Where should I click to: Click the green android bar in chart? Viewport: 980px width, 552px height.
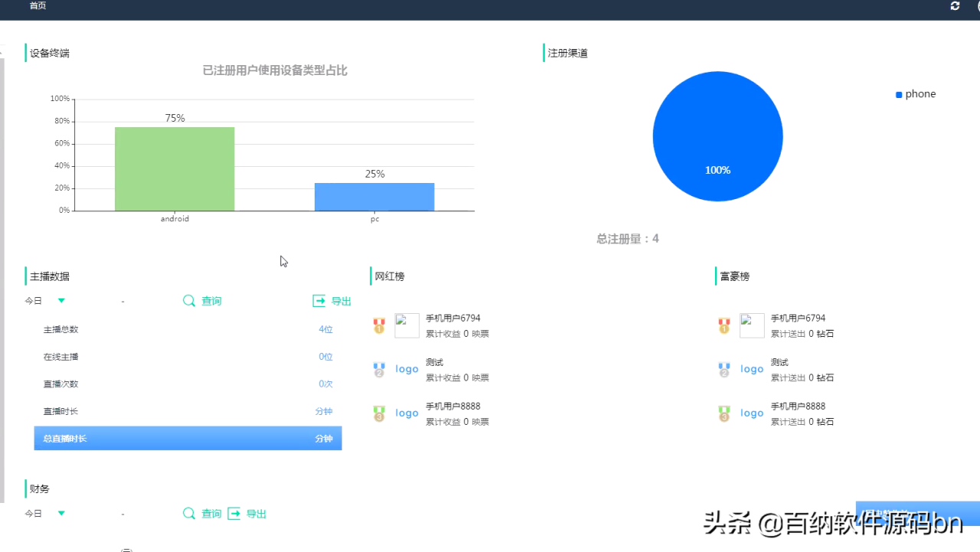coord(175,168)
